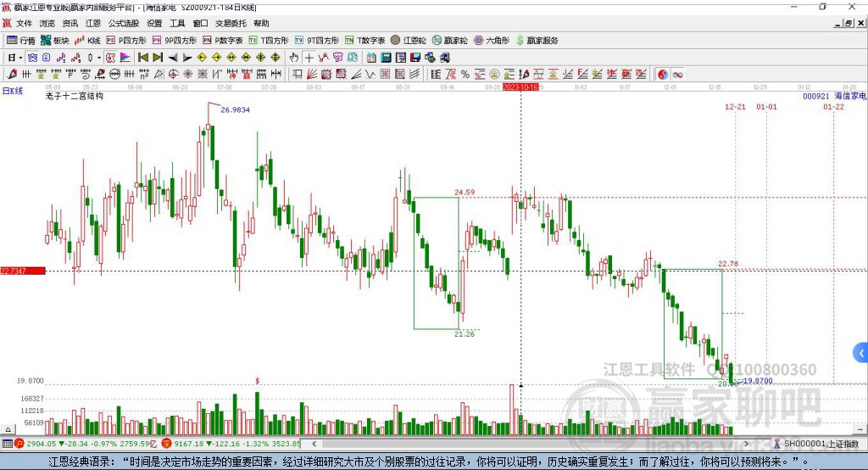Open the 赢家轮 wheel tool
Image resolution: width=868 pixels, height=470 pixels.
(450, 41)
